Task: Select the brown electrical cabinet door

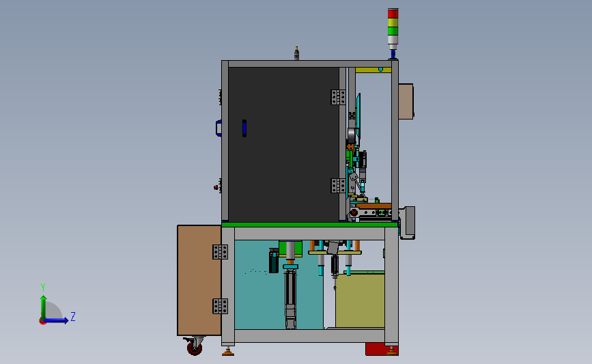Action: coord(199,280)
